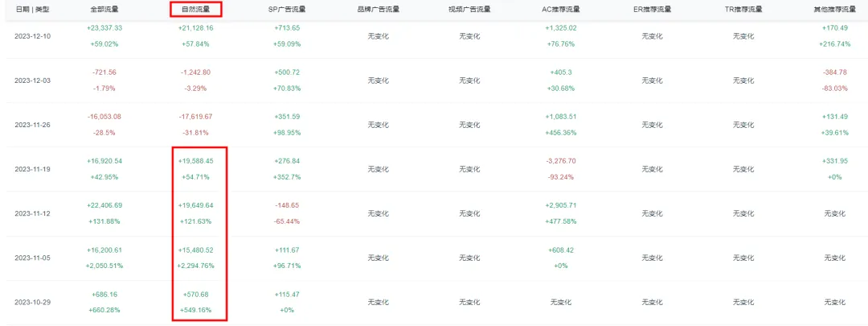Click the +608.42 AC recommendation value

(x=561, y=250)
